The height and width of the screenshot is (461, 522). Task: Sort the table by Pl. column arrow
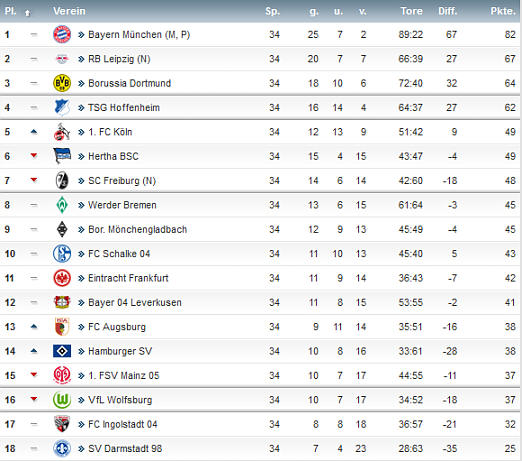pyautogui.click(x=28, y=13)
